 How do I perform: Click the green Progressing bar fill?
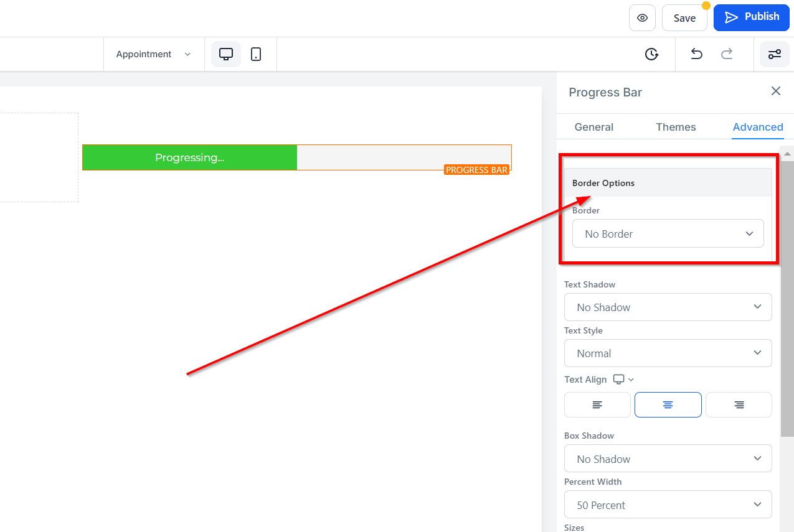tap(190, 157)
